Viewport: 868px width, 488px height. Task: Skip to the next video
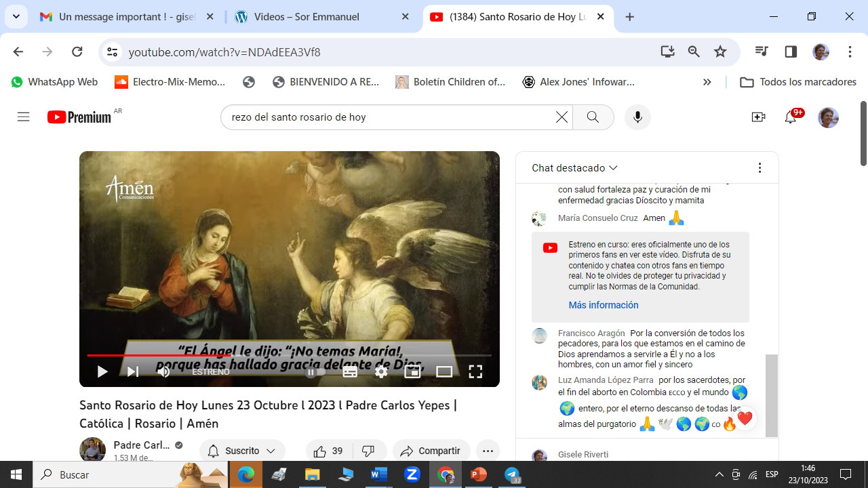click(133, 371)
